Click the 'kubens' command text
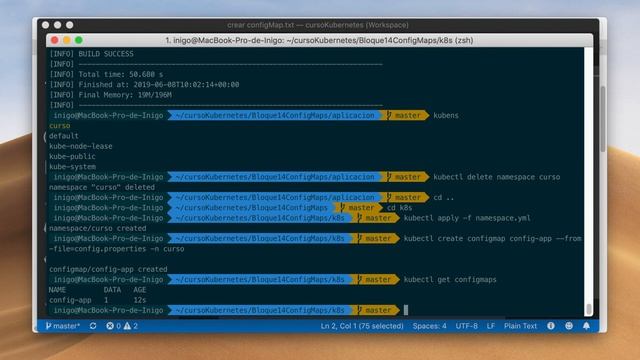This screenshot has height=360, width=640. click(x=446, y=116)
